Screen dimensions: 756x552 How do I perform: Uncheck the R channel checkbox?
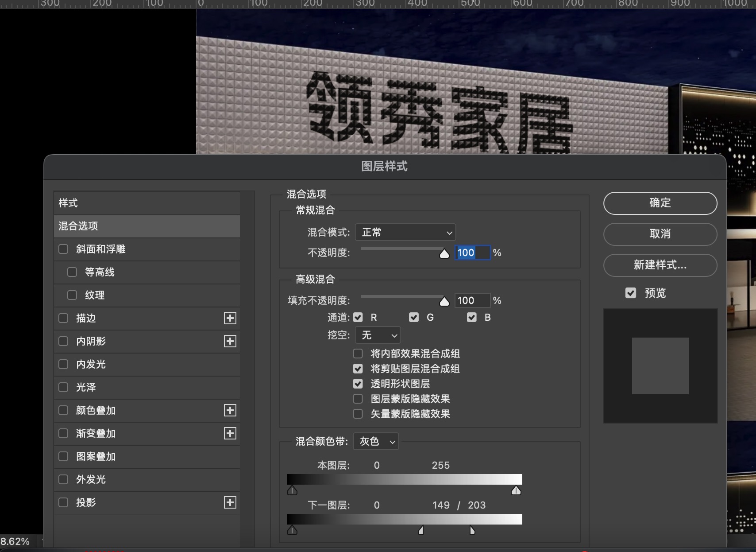tap(358, 317)
